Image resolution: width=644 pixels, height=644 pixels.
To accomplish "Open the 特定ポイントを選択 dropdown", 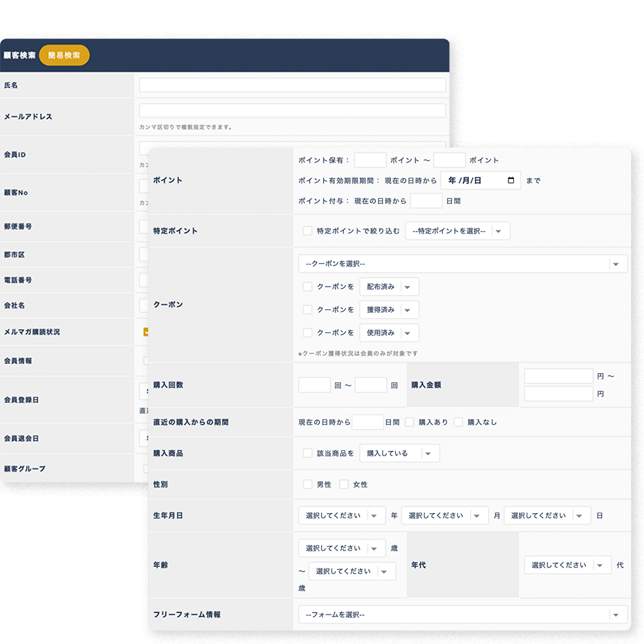I will point(457,231).
